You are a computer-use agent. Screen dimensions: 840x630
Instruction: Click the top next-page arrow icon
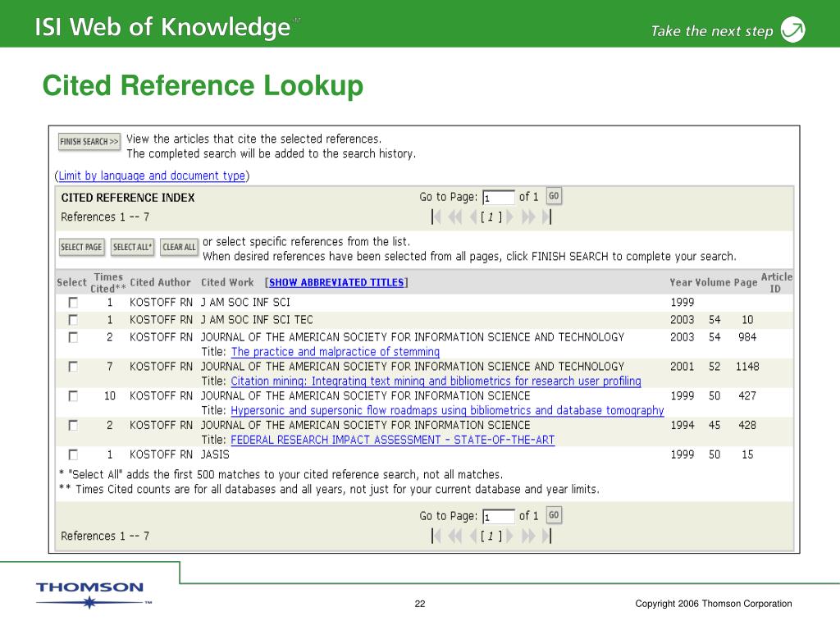(x=509, y=217)
